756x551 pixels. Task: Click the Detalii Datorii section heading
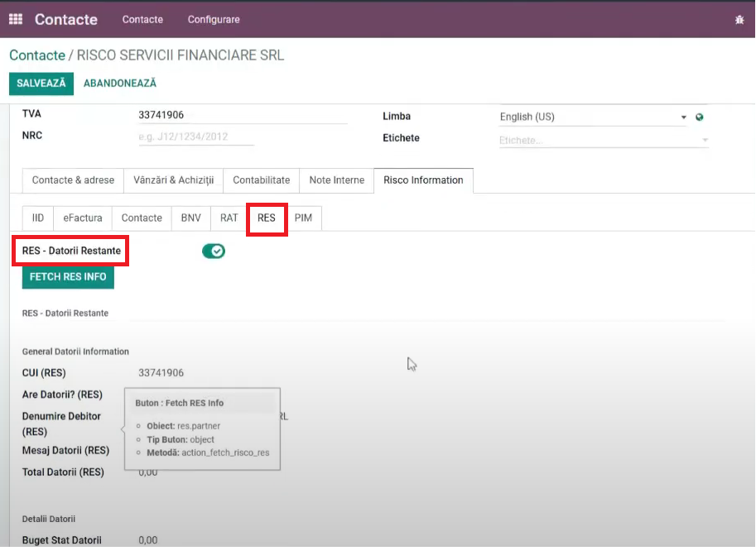[x=49, y=520]
